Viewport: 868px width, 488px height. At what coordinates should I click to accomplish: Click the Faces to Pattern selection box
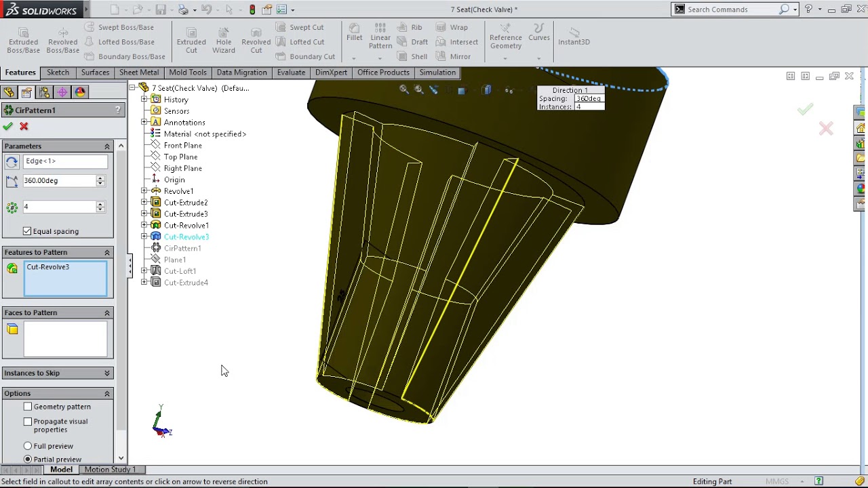click(65, 339)
